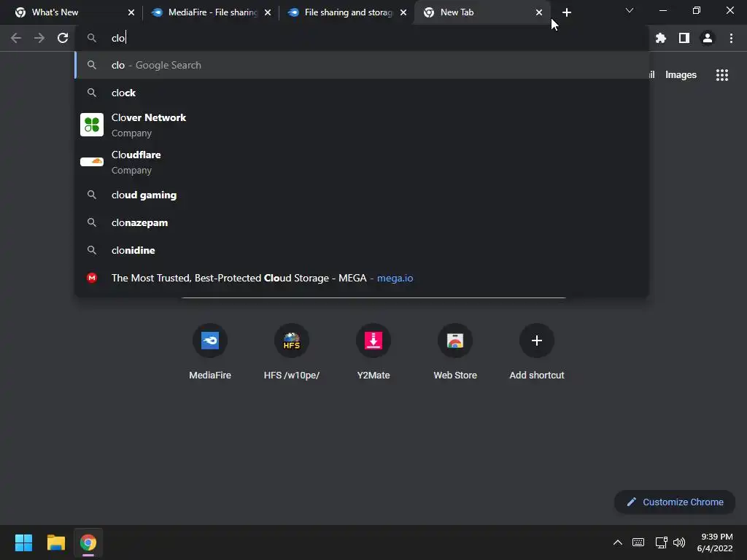The image size is (747, 560).
Task: Choose the cloud gaming suggestion
Action: (x=362, y=195)
